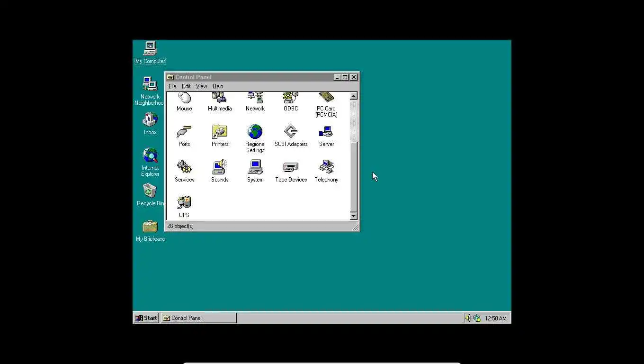Open the Help menu
The height and width of the screenshot is (364, 644).
coord(218,86)
